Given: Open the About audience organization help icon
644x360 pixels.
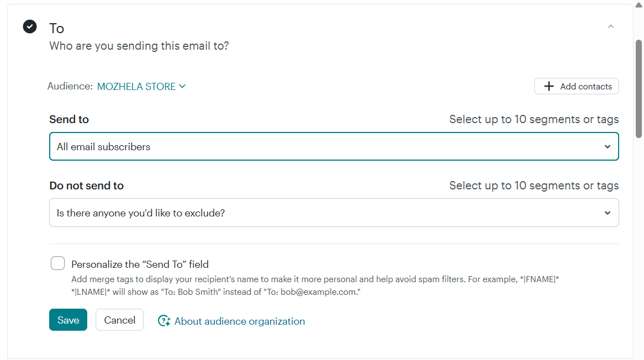Looking at the screenshot, I should 163,320.
